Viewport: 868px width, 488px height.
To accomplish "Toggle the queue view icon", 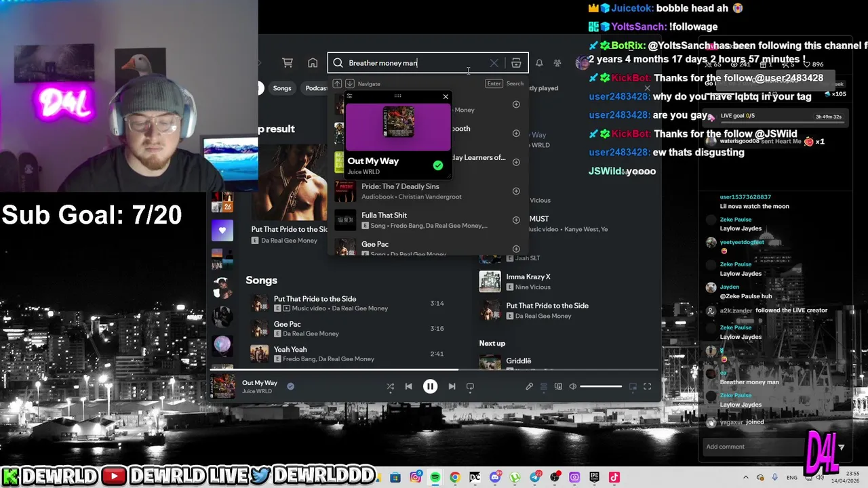I will 543,386.
